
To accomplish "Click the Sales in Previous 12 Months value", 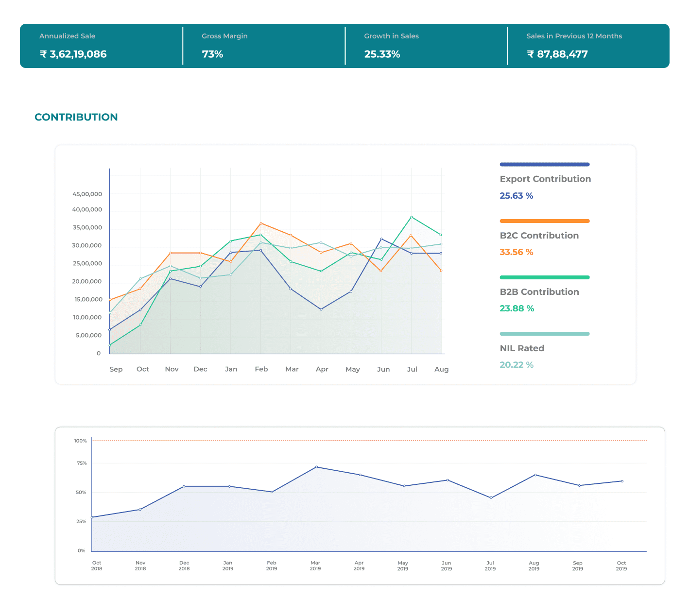I will [x=557, y=54].
